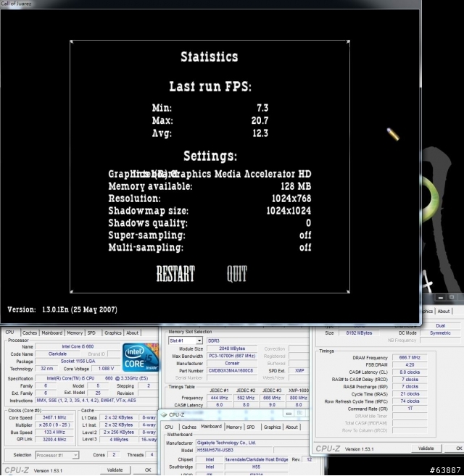464x476 pixels.
Task: Click the Technology value '32 nm'
Action: pos(47,369)
